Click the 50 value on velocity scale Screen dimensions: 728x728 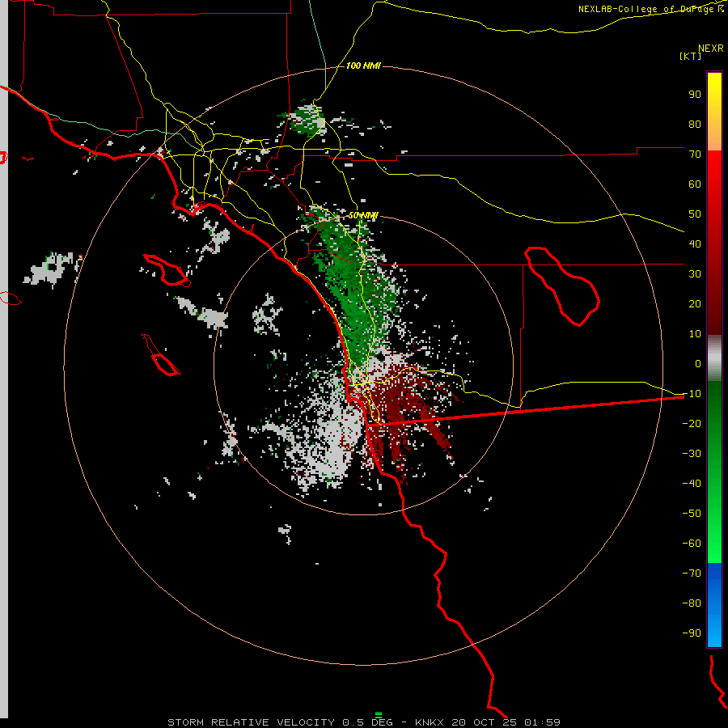click(695, 214)
